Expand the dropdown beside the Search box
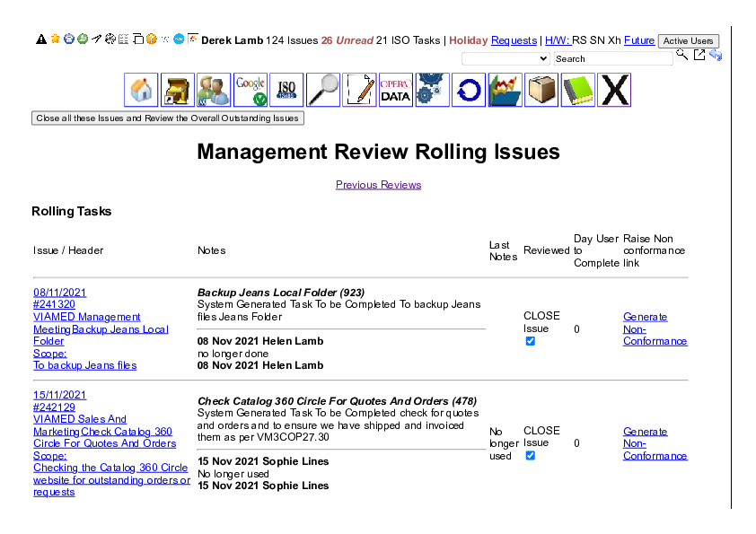 click(x=505, y=58)
